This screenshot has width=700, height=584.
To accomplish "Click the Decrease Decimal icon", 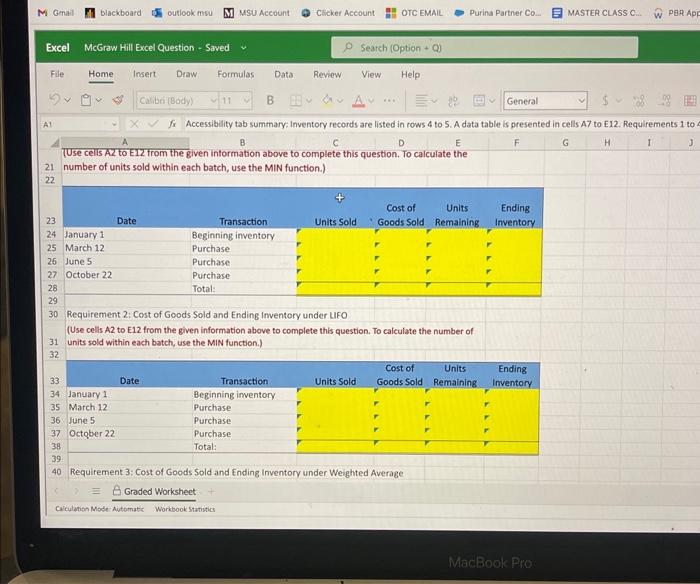I will pyautogui.click(x=666, y=100).
